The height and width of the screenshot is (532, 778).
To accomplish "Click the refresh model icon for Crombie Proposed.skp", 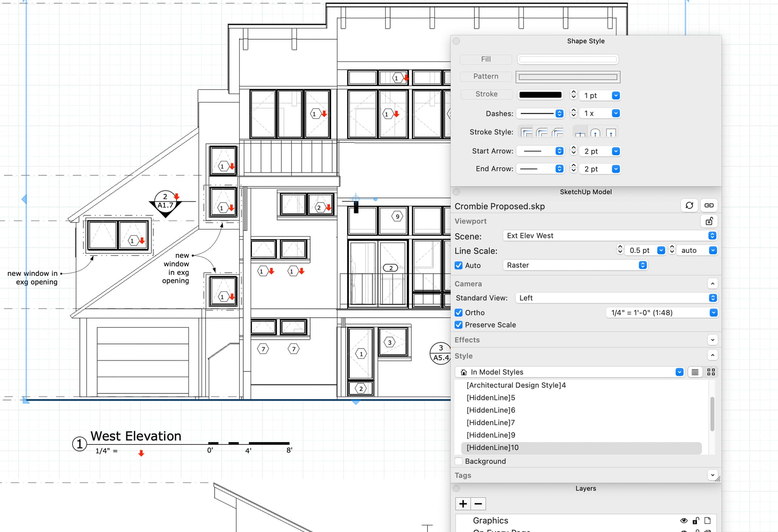I will point(690,205).
